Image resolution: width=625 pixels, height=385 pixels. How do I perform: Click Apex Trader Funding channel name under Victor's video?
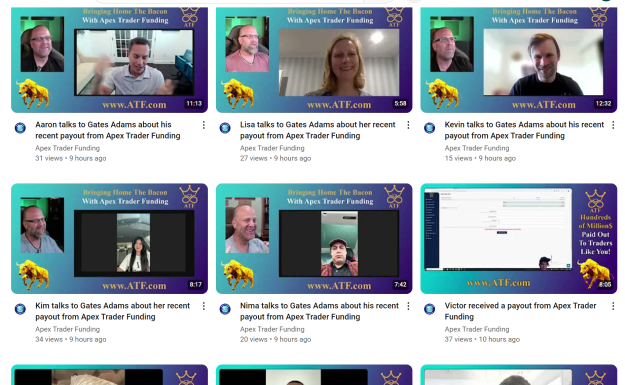click(477, 329)
